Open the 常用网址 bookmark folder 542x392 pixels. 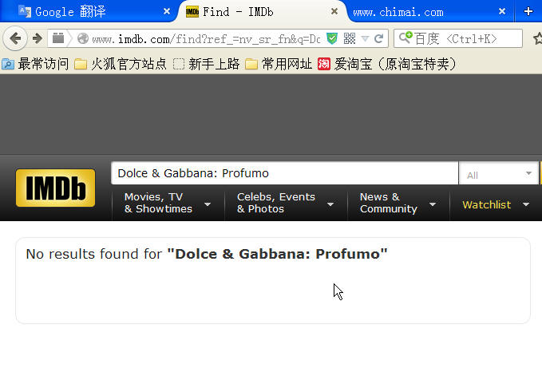click(x=279, y=64)
